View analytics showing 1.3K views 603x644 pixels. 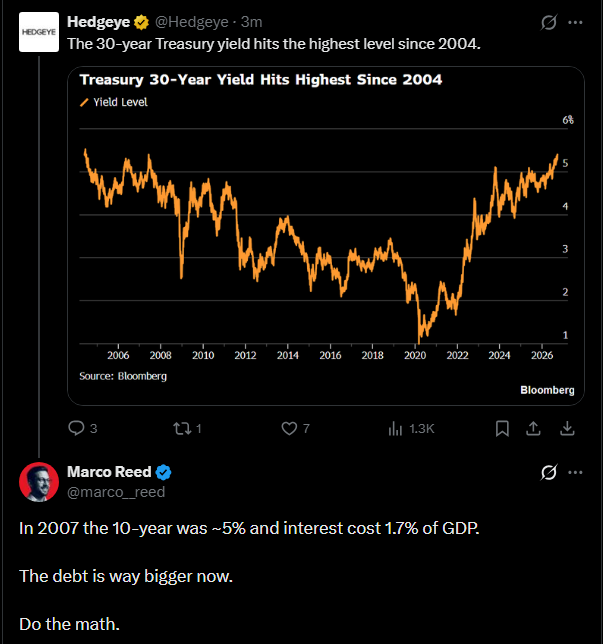click(411, 428)
